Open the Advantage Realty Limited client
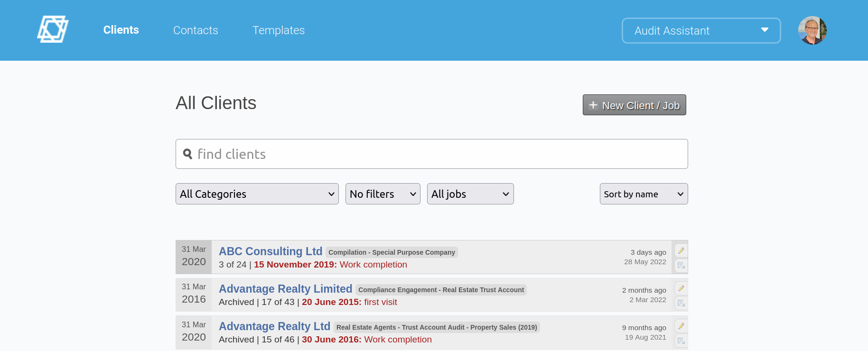The image size is (868, 351). (x=285, y=289)
